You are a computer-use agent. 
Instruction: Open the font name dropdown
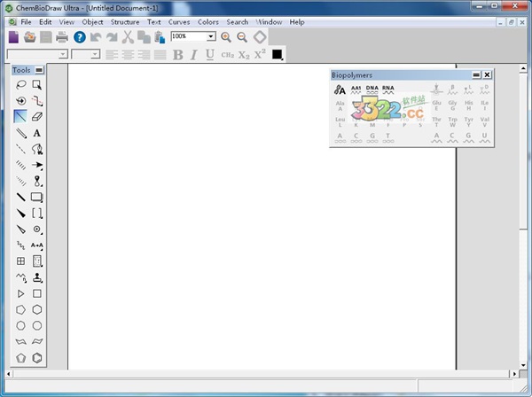click(x=63, y=54)
